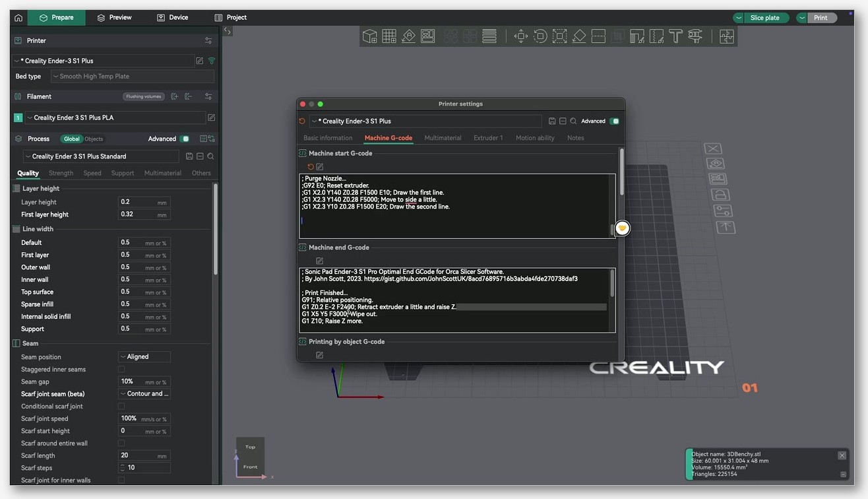Open the Motion ability tab in dialog
This screenshot has width=868, height=499.
click(535, 138)
